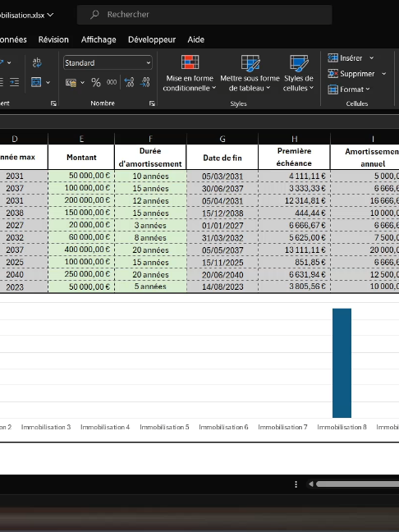This screenshot has height=532, width=399.
Task: Select the Première échéance header cell
Action: (294, 157)
